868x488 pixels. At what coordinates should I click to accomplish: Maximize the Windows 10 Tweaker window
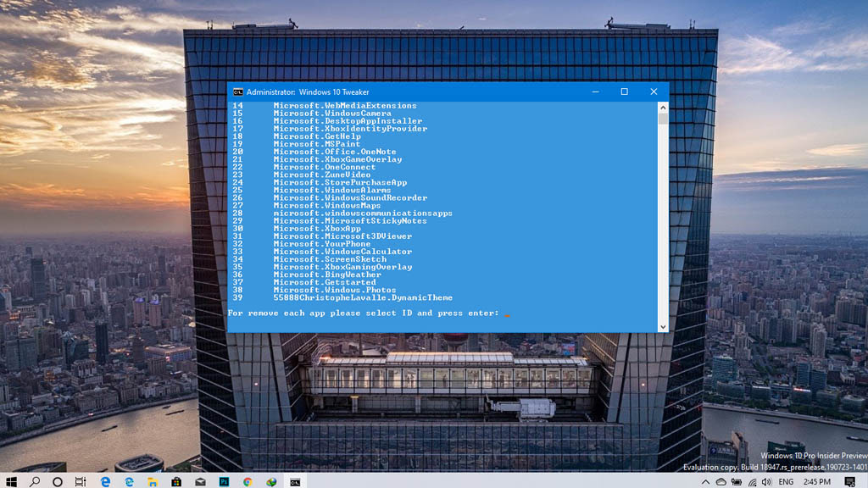click(625, 91)
